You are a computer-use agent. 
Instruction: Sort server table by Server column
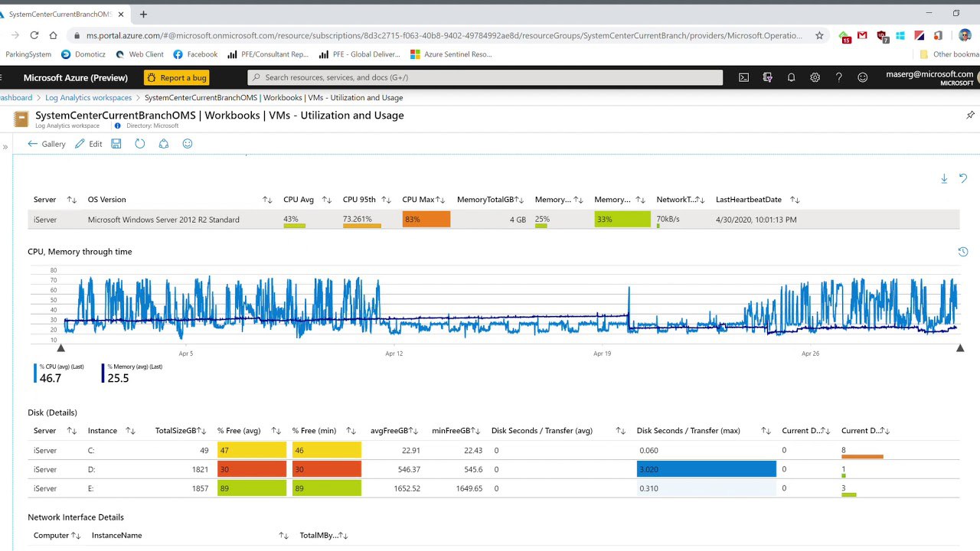tap(71, 200)
